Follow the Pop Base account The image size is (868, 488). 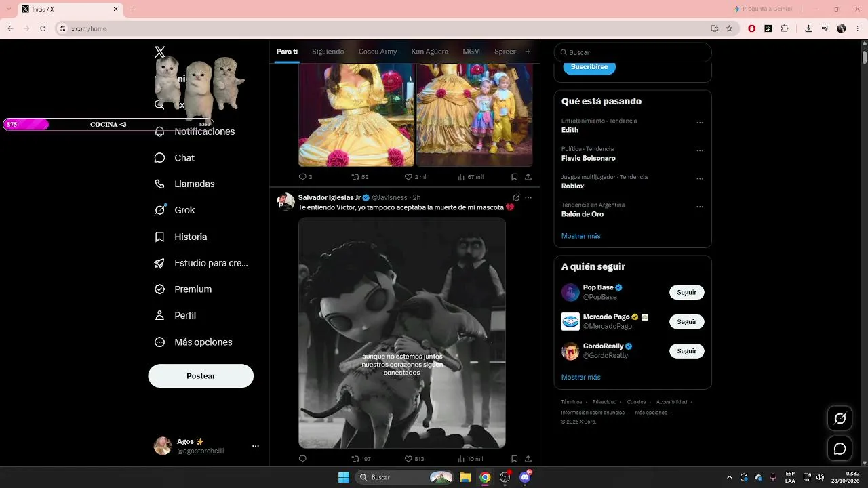pos(687,292)
